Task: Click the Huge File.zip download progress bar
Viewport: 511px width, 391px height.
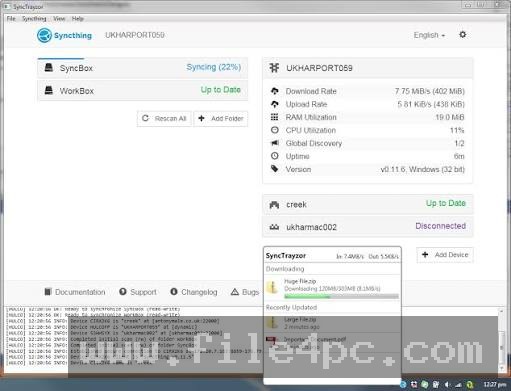Action: pyautogui.click(x=341, y=296)
